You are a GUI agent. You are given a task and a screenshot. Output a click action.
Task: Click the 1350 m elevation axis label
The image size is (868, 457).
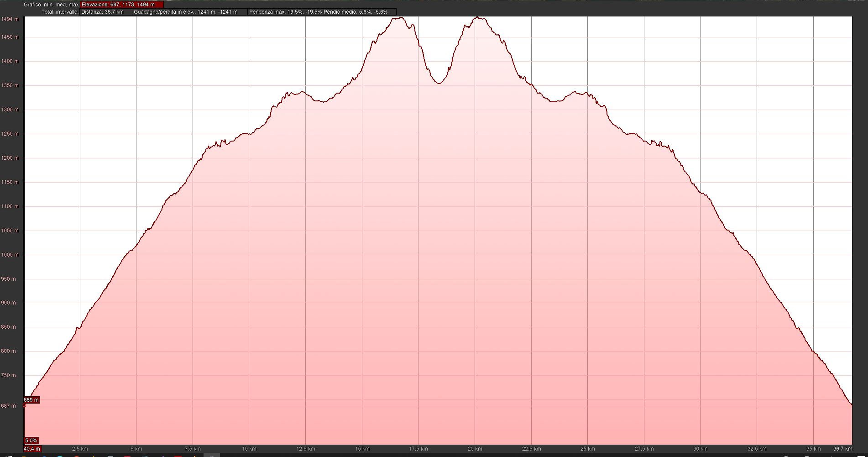coord(10,85)
